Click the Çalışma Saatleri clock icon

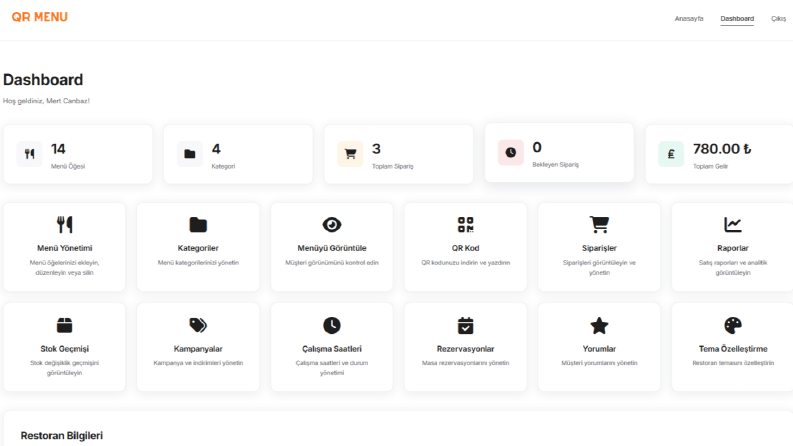coord(332,325)
